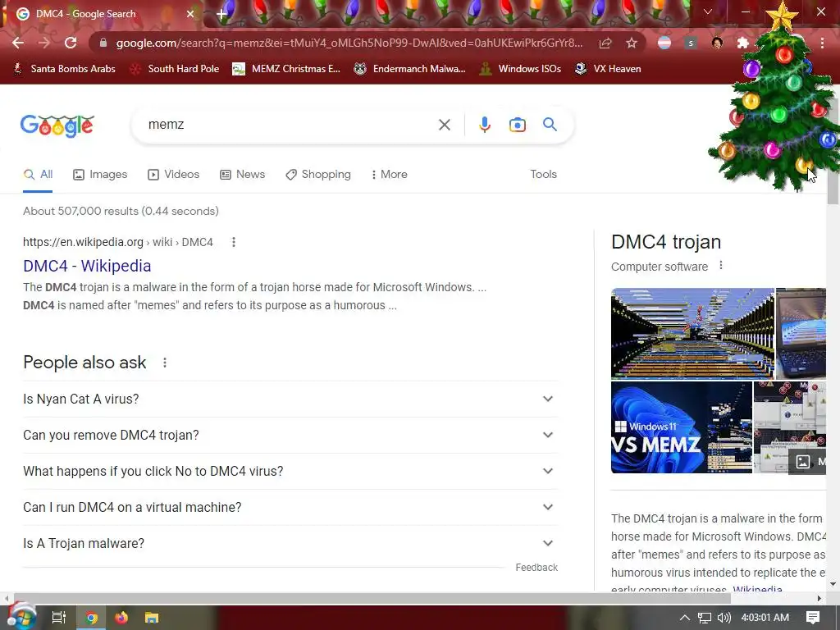Switch to the News tab
Viewport: 840px width, 630px height.
(243, 175)
